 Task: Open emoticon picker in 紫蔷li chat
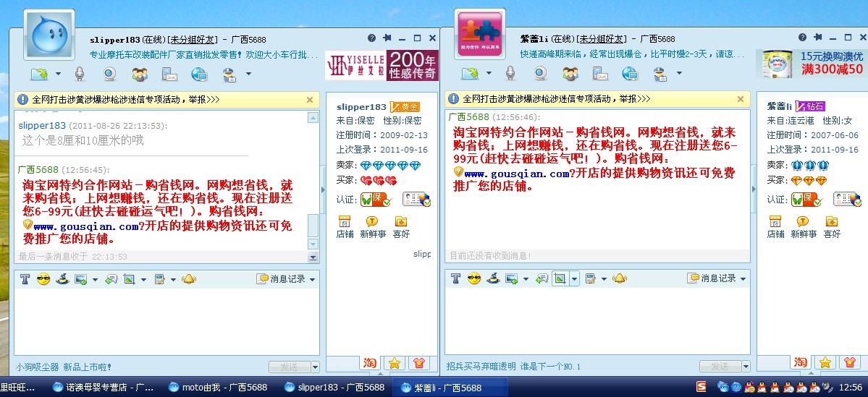pyautogui.click(x=474, y=278)
